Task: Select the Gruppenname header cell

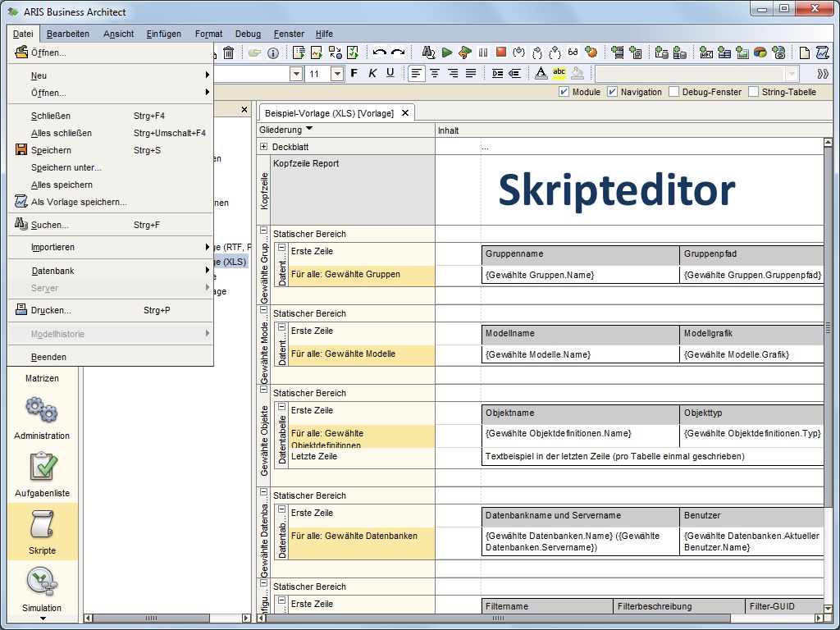Action: 581,254
